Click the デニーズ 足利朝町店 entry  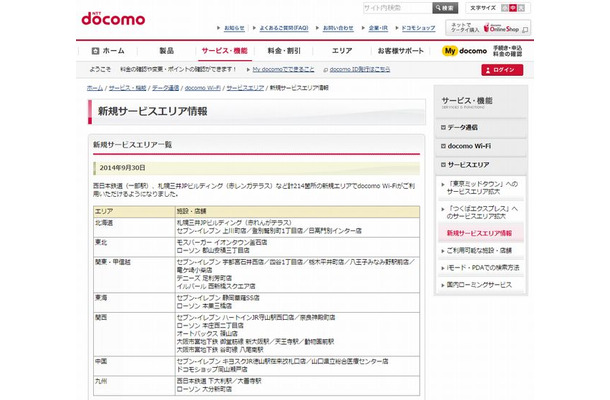[204, 278]
